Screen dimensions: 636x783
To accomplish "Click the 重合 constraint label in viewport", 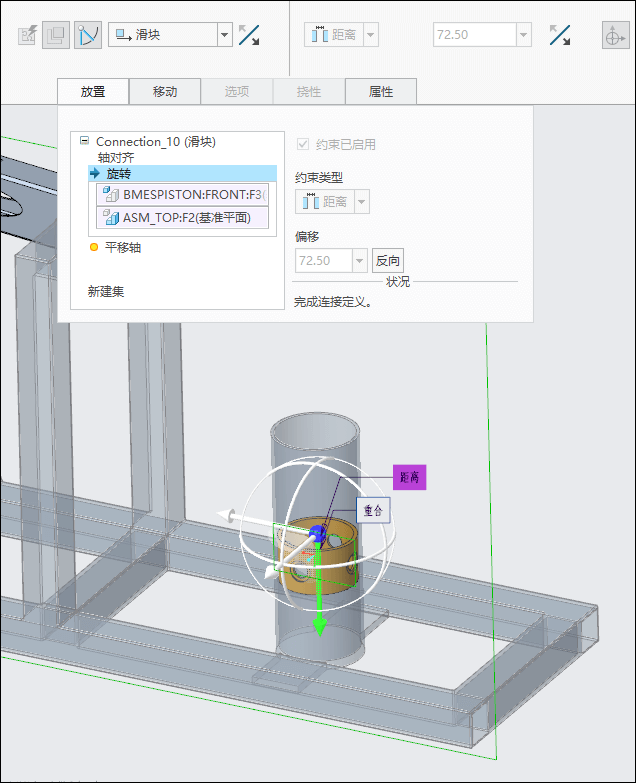I will point(373,510).
